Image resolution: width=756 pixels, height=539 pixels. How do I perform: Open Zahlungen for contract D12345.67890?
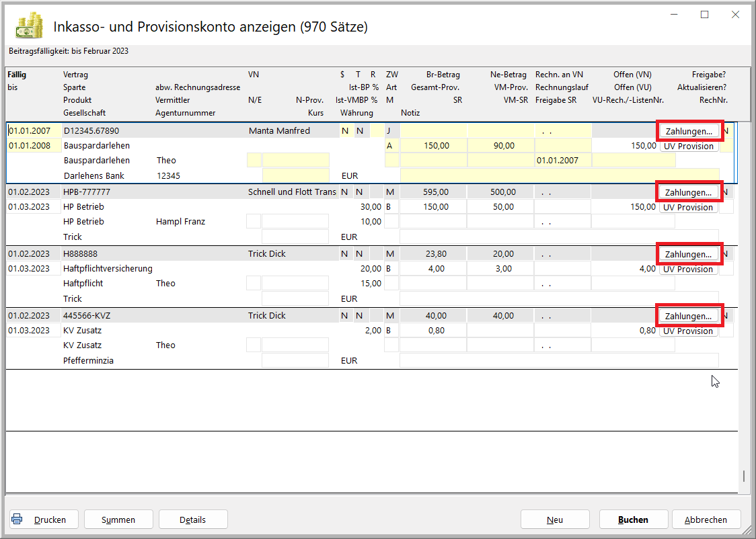(688, 131)
